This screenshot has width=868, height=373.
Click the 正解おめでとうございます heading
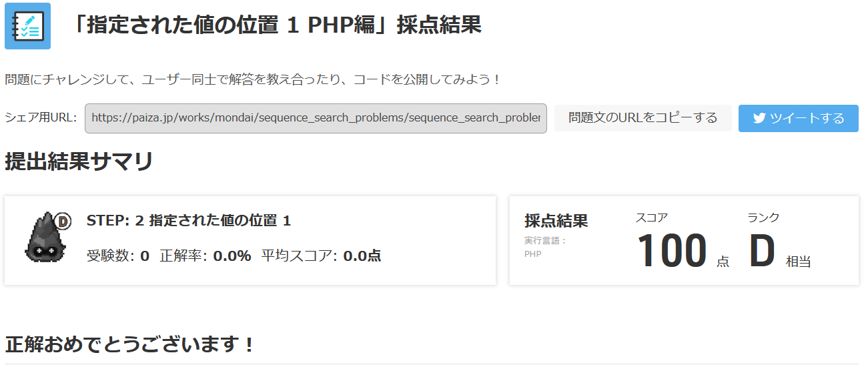[130, 345]
